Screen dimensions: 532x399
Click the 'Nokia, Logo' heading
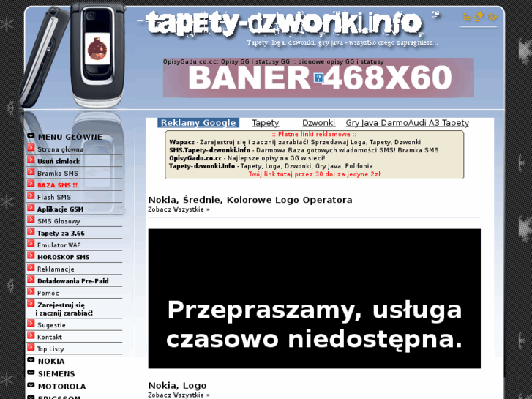coord(177,385)
